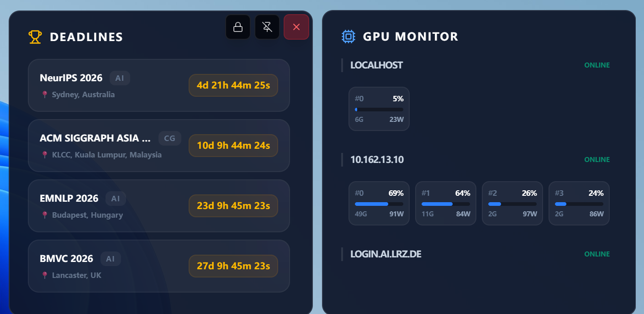Click the 86W power reading
The image size is (644, 314).
[596, 214]
